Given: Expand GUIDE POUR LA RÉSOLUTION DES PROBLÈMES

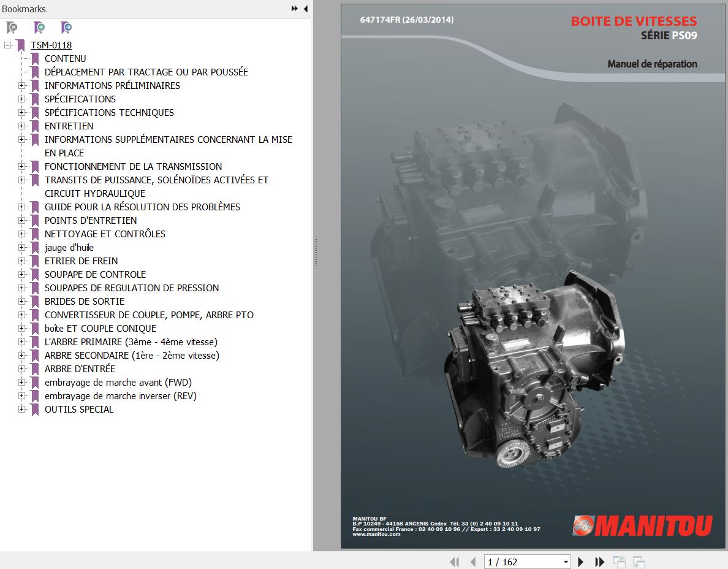Looking at the screenshot, I should point(21,207).
